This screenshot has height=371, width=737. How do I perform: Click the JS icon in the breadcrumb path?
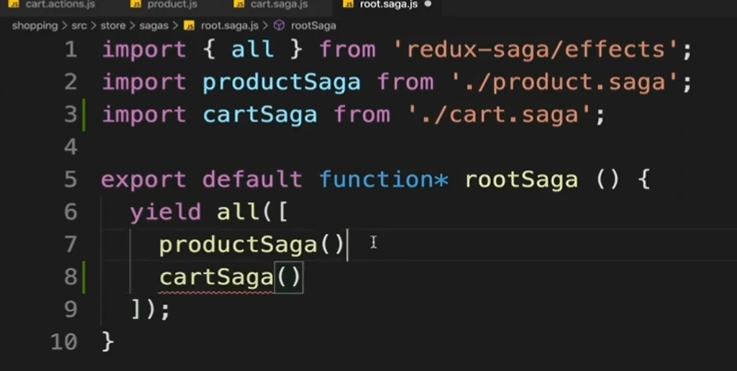189,25
